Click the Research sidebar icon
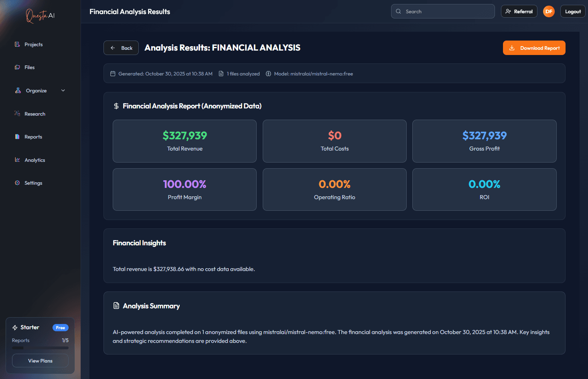588x379 pixels. pyautogui.click(x=17, y=114)
